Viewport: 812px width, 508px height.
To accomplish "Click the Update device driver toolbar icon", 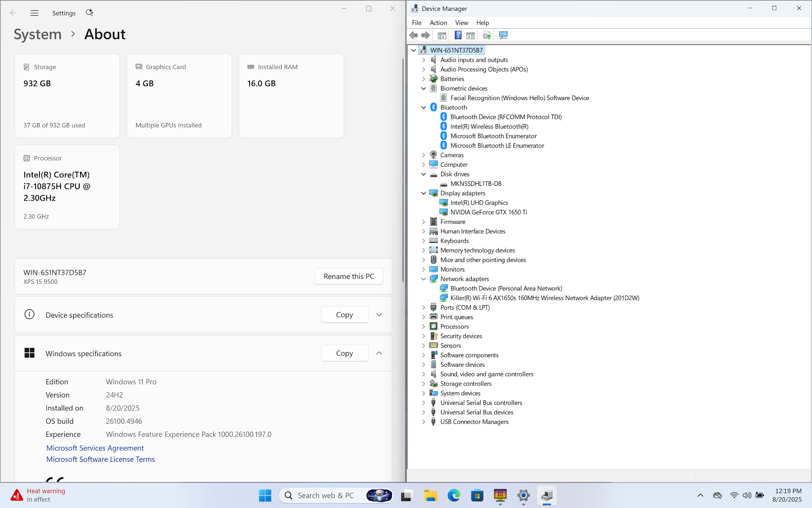I will 487,35.
